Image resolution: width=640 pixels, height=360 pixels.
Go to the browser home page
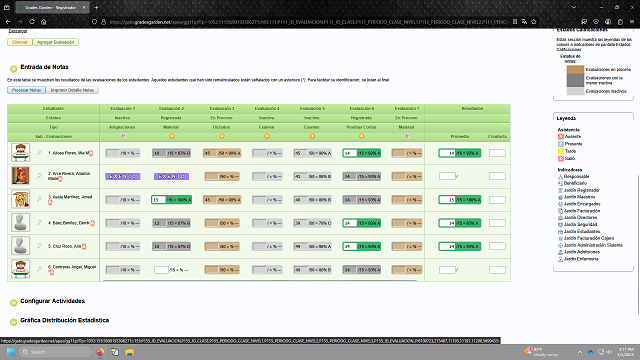44,22
